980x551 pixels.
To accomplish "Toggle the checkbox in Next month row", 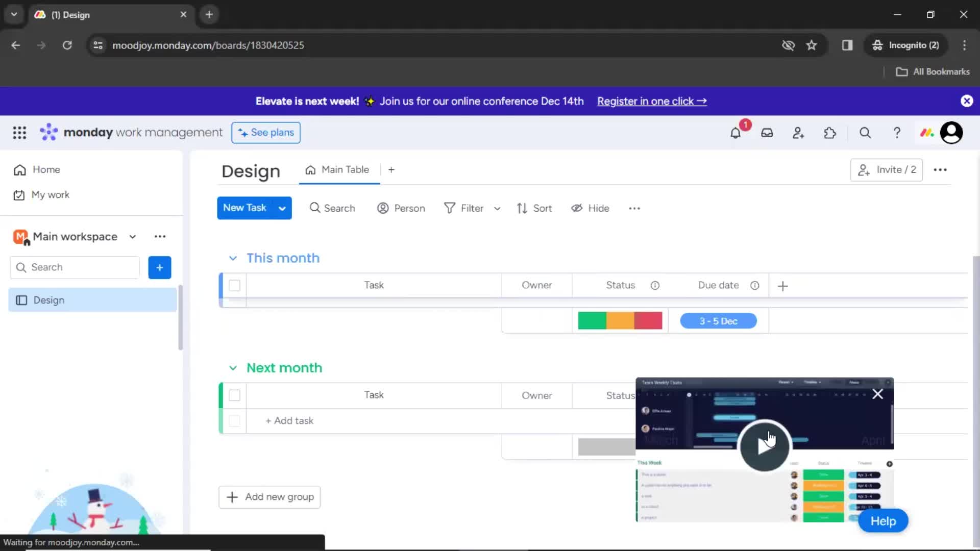I will click(x=234, y=395).
